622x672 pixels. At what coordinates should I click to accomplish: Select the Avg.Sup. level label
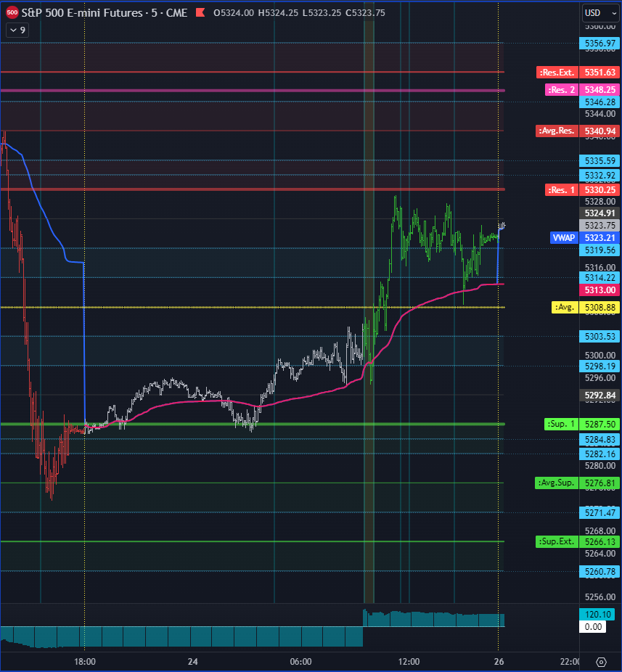pos(557,483)
